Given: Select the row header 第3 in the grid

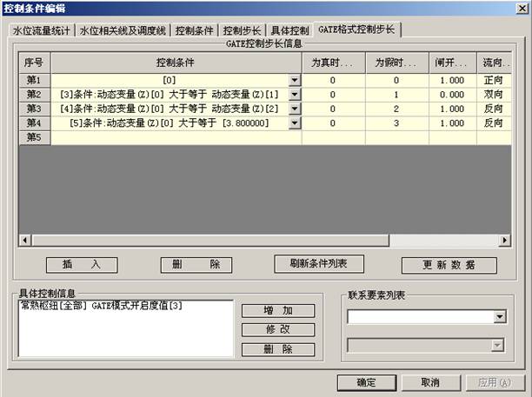Looking at the screenshot, I should [34, 109].
